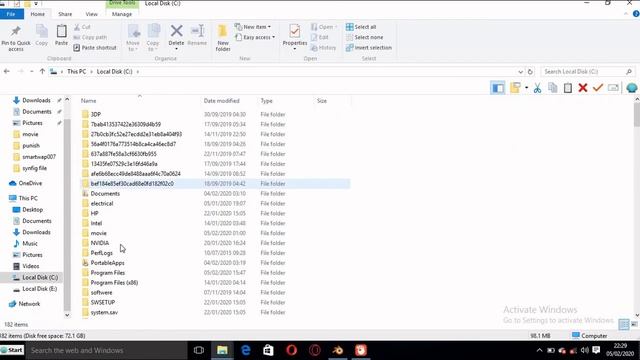Screen dimensions: 640x360
Task: Open Videos under This PC
Action: pos(31,266)
